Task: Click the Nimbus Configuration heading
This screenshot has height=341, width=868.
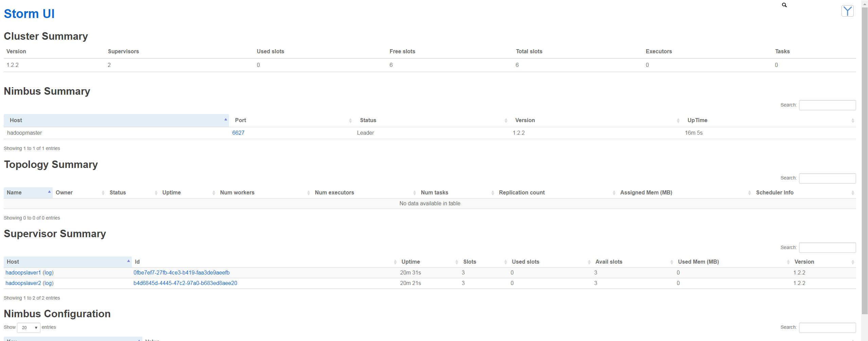Action: click(57, 314)
